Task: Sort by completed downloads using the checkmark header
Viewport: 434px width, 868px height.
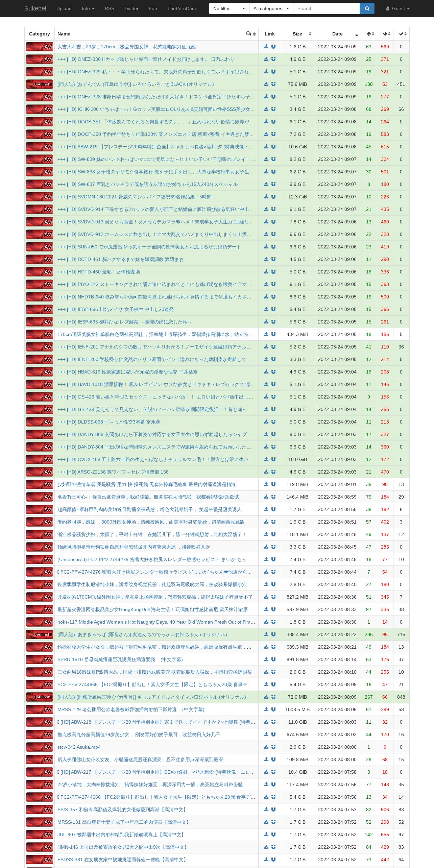Action: [401, 34]
